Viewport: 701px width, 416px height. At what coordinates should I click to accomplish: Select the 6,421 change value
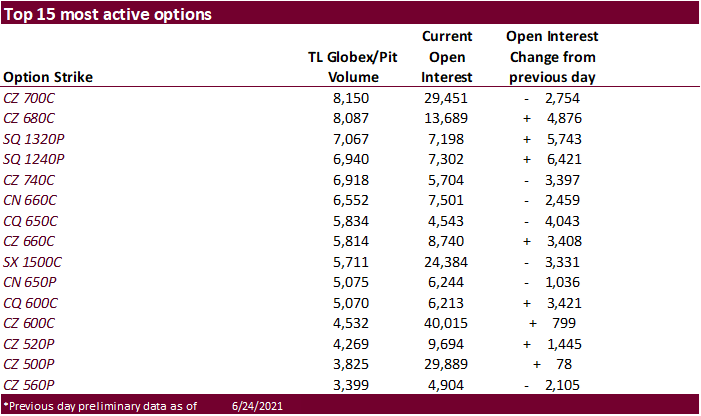559,159
